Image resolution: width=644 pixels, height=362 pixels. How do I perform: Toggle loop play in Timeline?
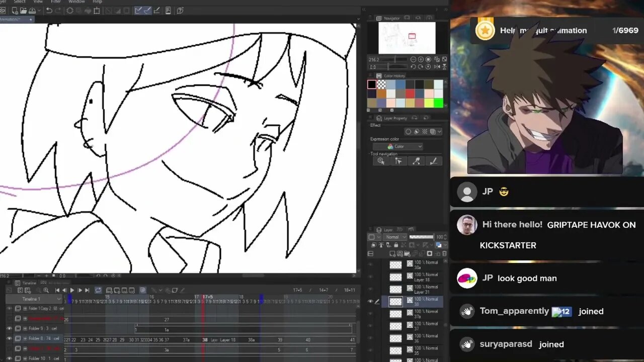tap(98, 290)
